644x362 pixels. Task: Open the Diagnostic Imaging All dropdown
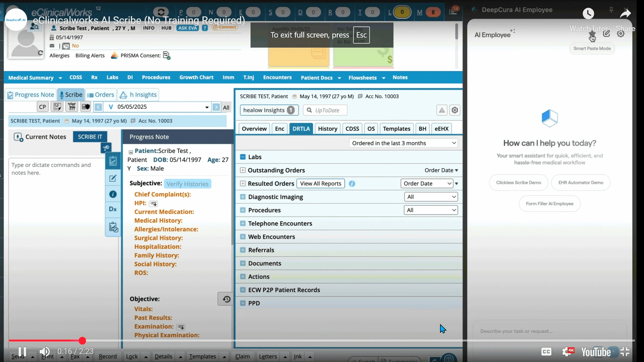coord(431,197)
